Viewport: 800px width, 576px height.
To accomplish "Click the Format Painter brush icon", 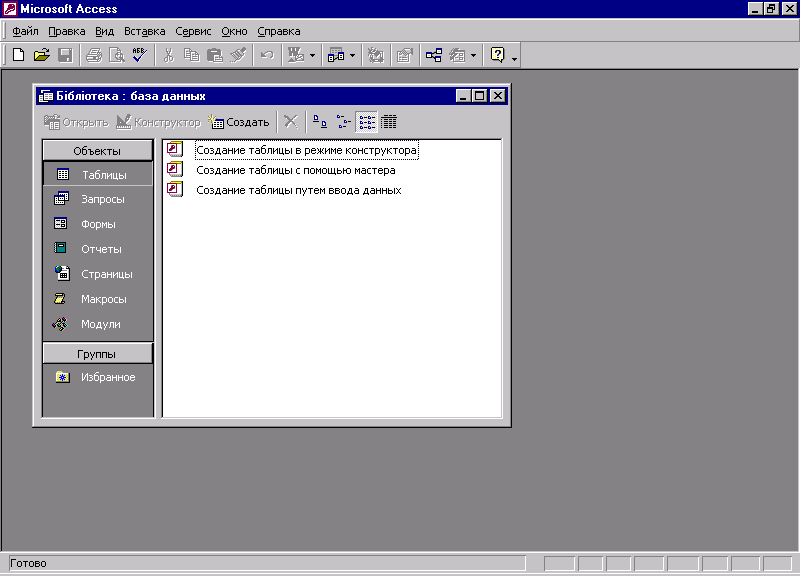I will pos(238,55).
